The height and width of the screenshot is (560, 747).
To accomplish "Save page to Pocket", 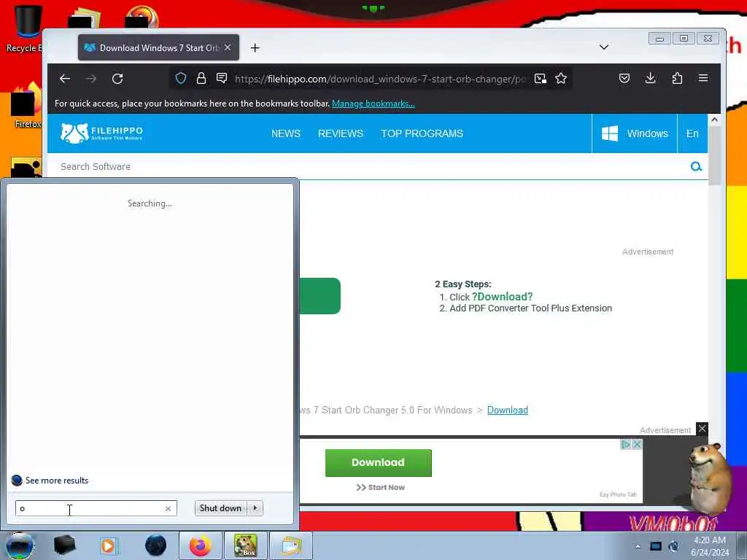I will pyautogui.click(x=624, y=78).
